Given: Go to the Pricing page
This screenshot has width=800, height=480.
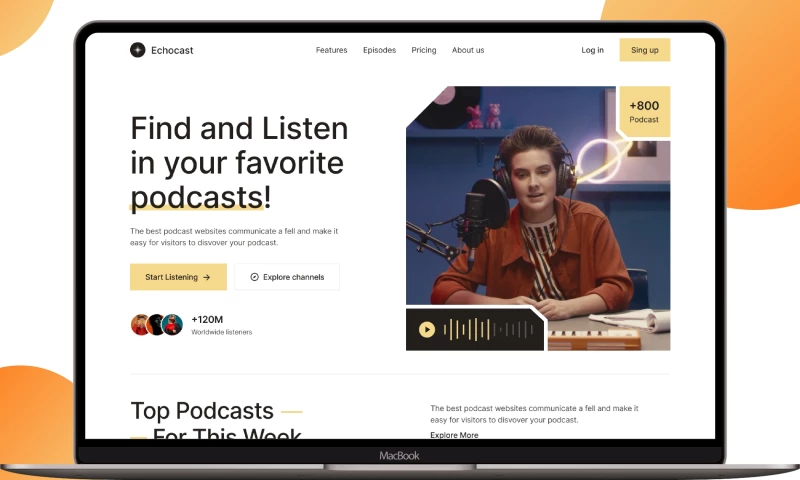Looking at the screenshot, I should click(424, 50).
